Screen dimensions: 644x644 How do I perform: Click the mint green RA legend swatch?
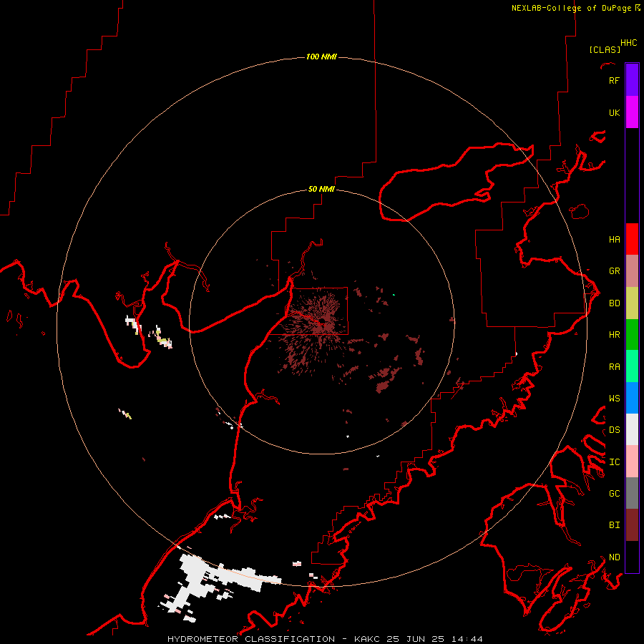(632, 366)
